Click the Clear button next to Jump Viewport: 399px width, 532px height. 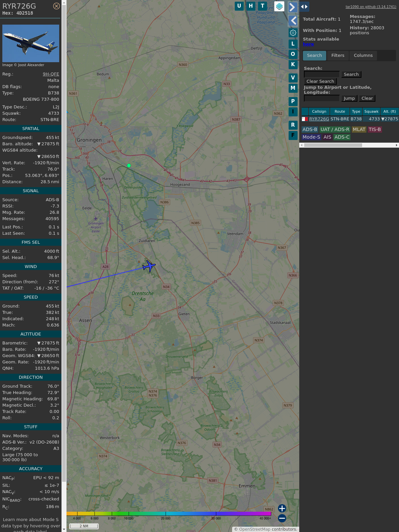pos(367,98)
